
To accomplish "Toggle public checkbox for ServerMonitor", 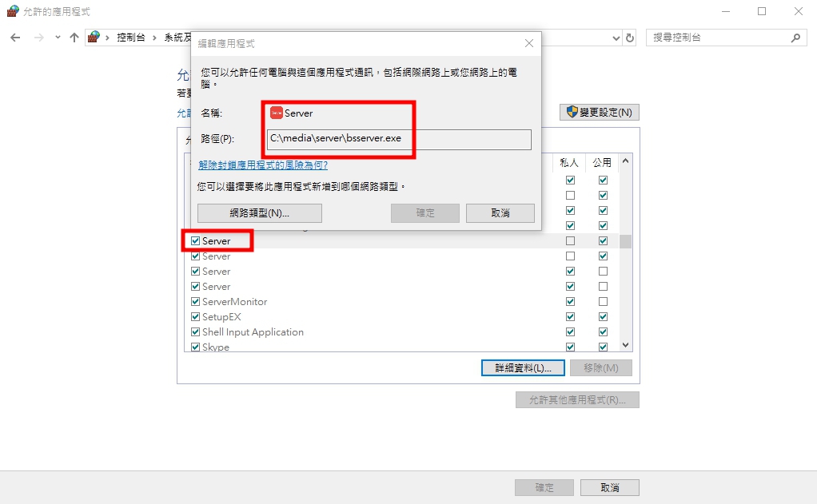I will pos(603,301).
